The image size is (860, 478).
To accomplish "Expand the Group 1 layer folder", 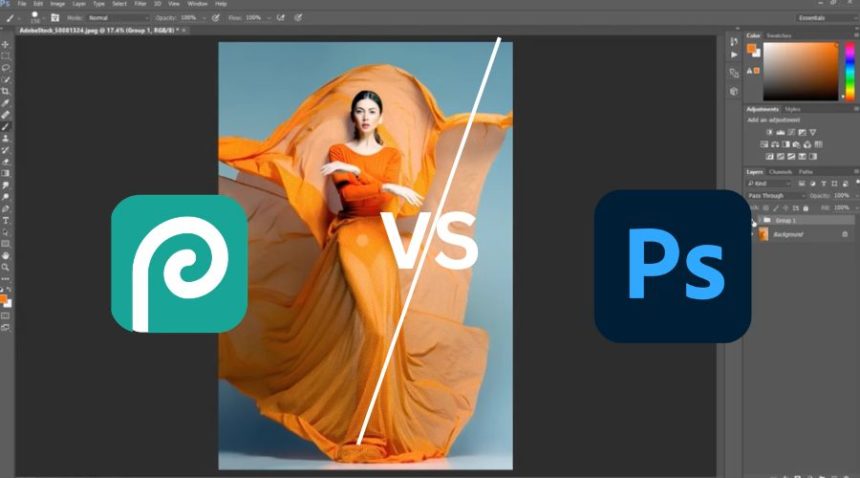I will [x=760, y=220].
